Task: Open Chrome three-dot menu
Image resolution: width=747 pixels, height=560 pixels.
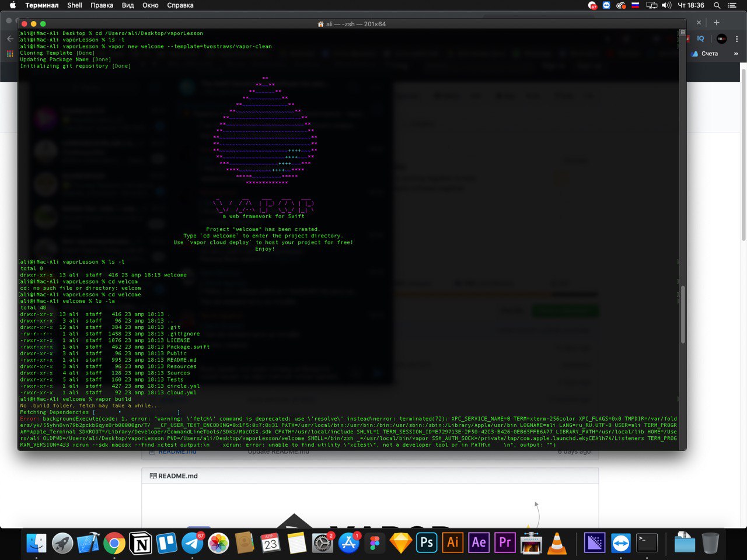Action: tap(736, 38)
